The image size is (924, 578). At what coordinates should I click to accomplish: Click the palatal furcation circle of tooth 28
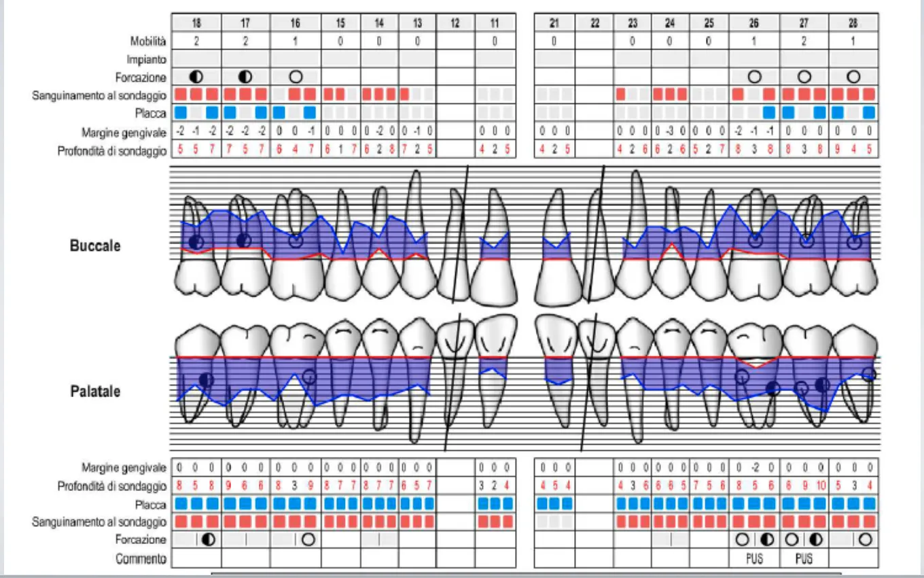coord(866,539)
